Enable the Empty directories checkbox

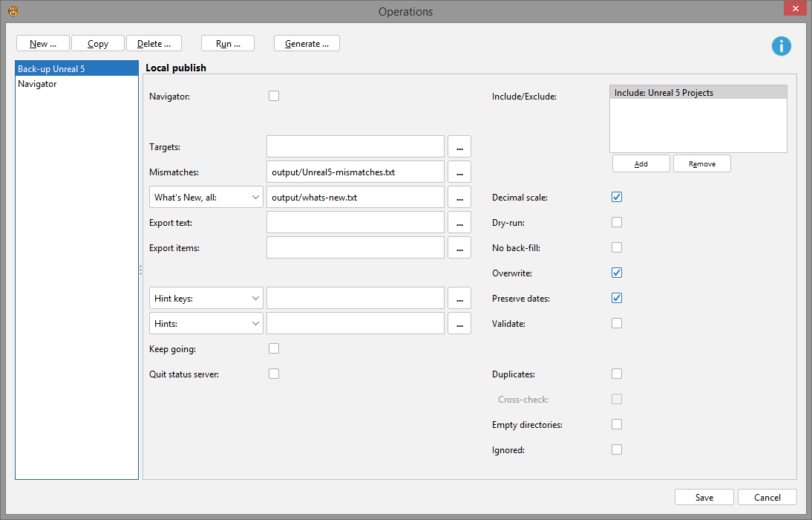617,424
